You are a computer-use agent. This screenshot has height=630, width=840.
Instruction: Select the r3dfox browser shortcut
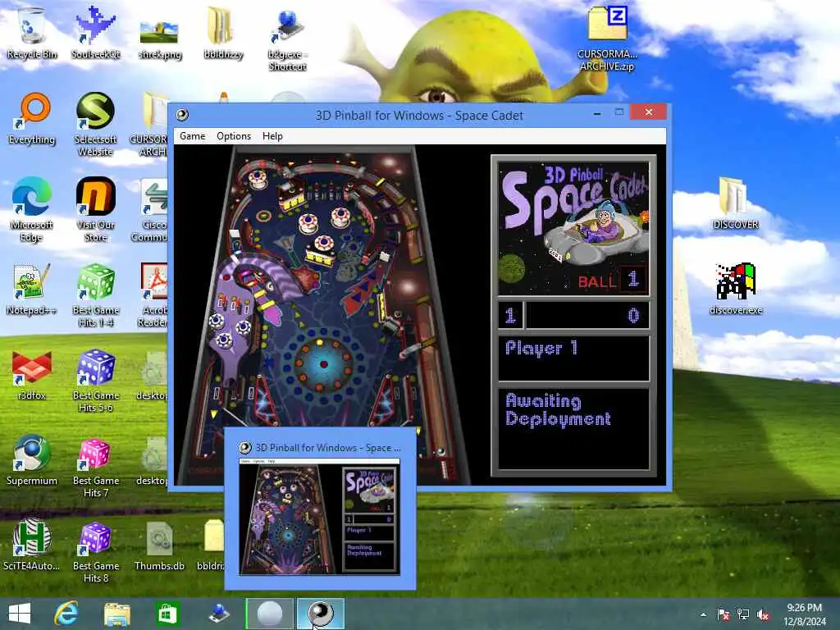pos(32,374)
